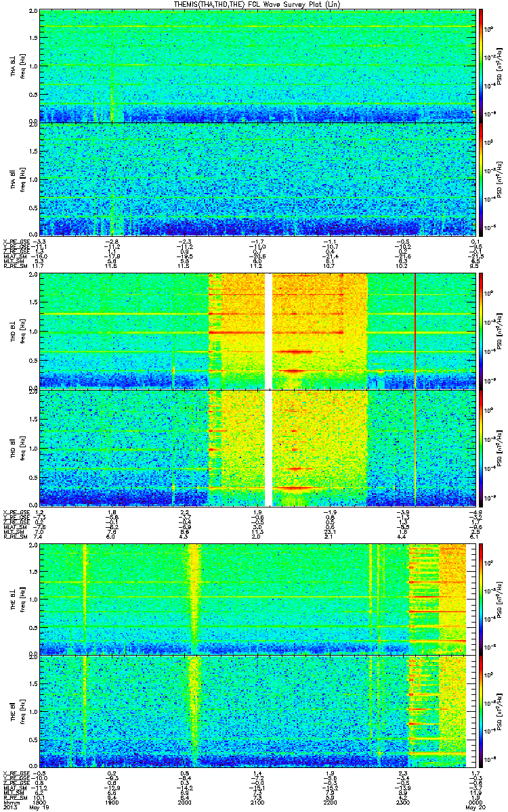Click the THA B∥ spectrogram panel
The height and width of the screenshot is (812, 508).
coord(256,179)
